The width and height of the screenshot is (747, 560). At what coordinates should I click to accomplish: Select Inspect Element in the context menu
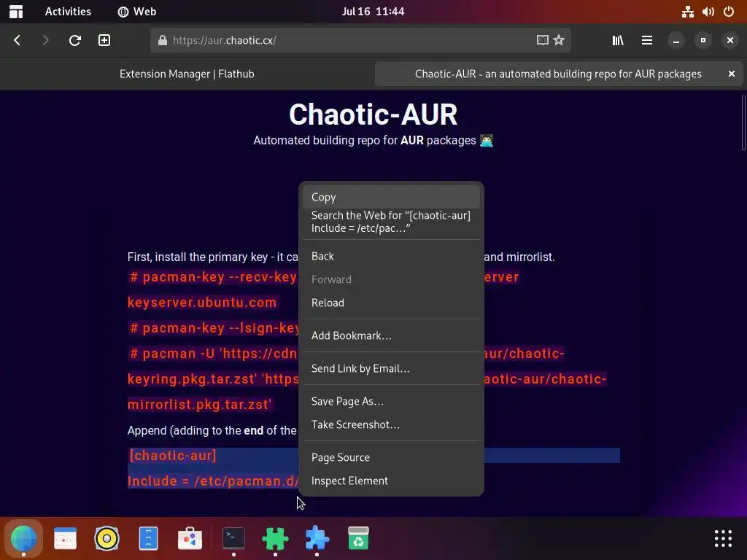(x=391, y=481)
